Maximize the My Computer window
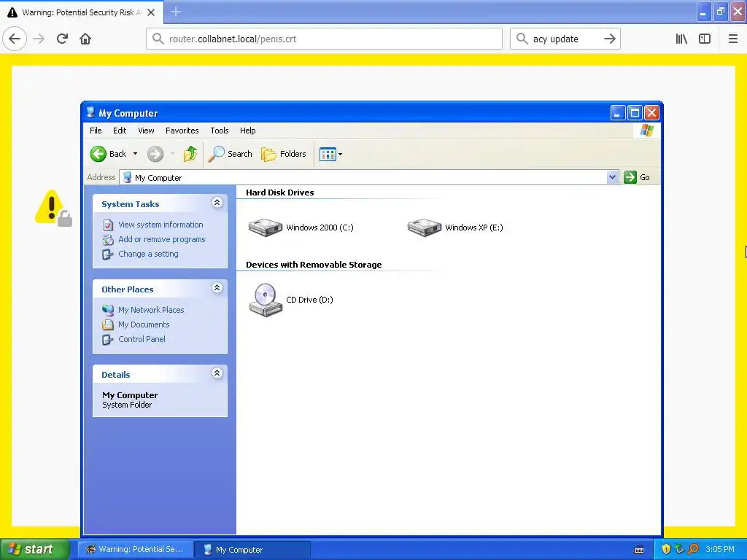This screenshot has height=560, width=747. point(635,113)
